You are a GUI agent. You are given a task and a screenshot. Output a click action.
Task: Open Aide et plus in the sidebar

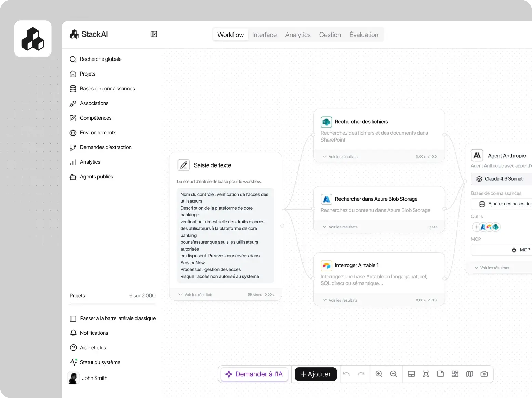coord(88,348)
